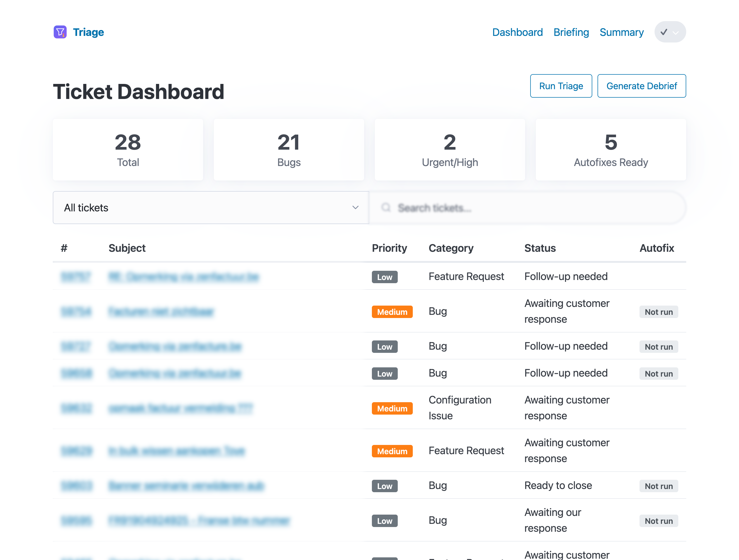This screenshot has height=560, width=739.
Task: Open the first ticket subject link
Action: pos(184,277)
